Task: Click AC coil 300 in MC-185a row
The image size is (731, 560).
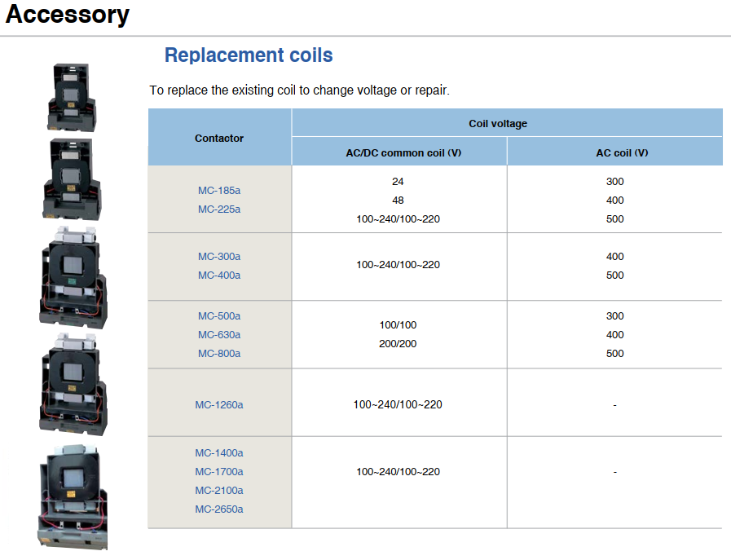Action: click(x=615, y=182)
